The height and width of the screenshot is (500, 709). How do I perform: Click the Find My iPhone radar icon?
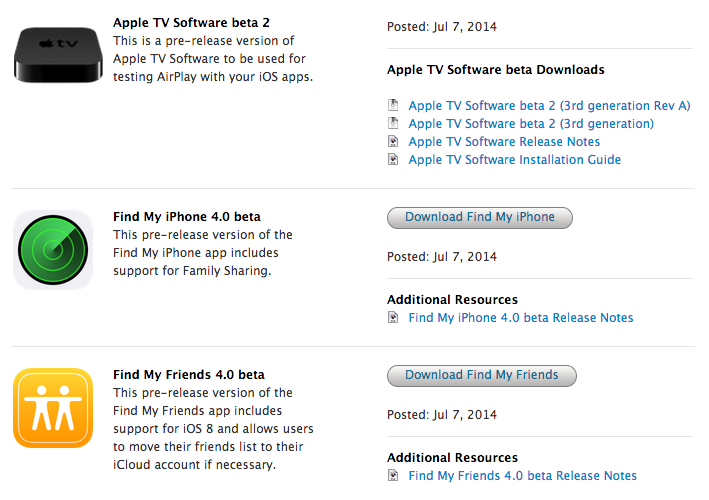[53, 249]
